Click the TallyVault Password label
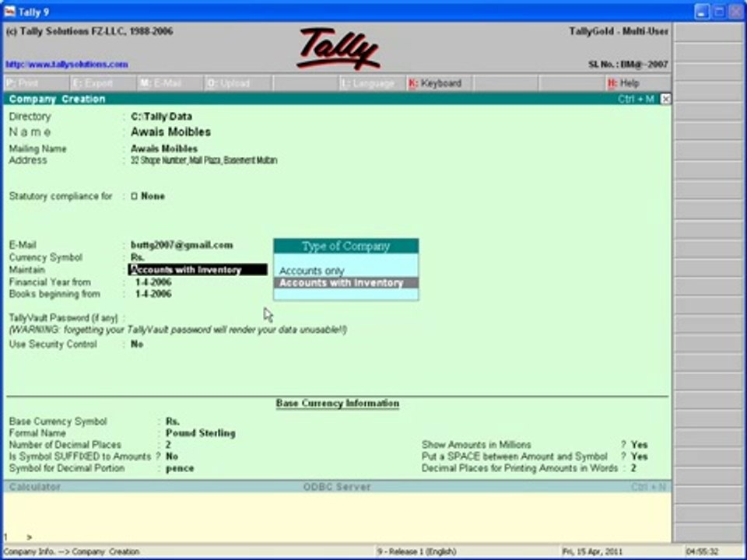The height and width of the screenshot is (560, 747). (x=63, y=318)
